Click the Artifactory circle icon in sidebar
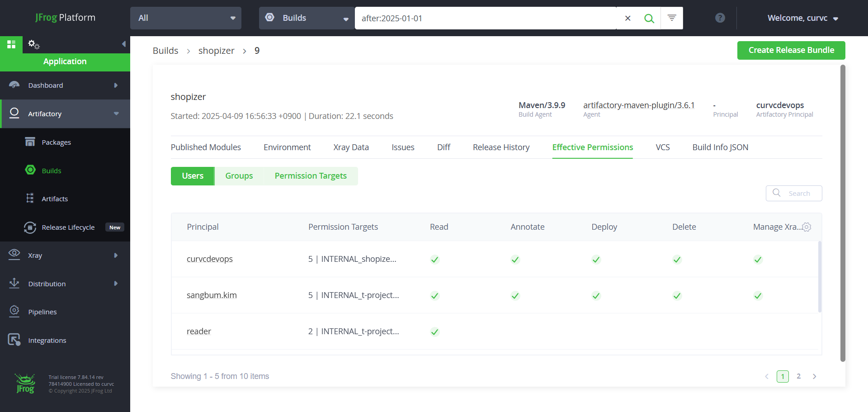The width and height of the screenshot is (868, 412). [14, 114]
